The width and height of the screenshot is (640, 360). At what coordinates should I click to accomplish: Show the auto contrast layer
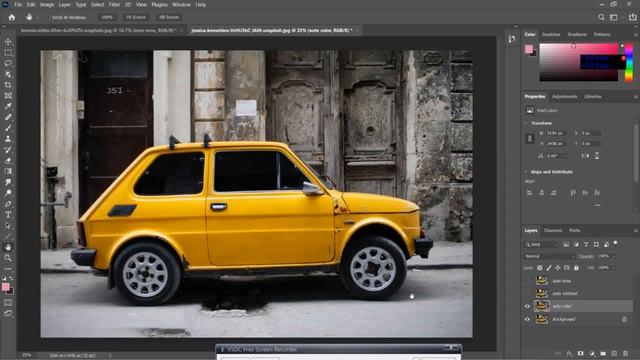[x=527, y=293]
